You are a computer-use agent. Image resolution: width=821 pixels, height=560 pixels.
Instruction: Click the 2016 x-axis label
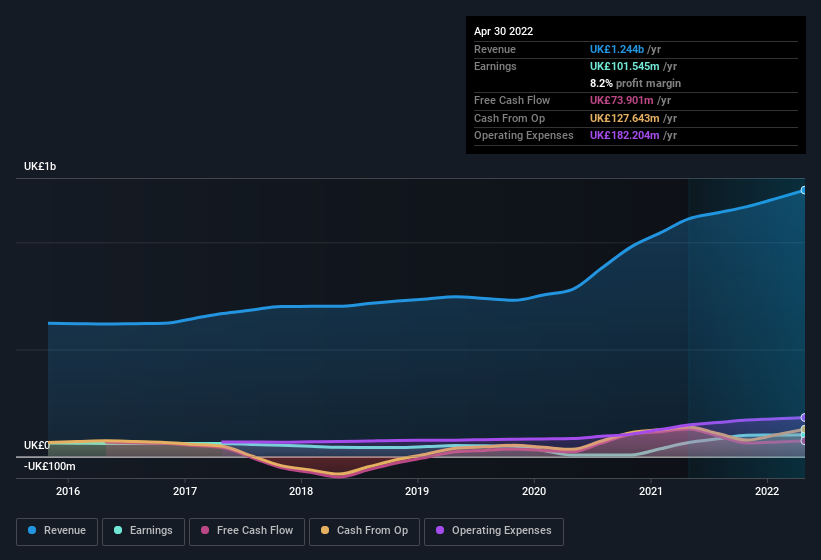pyautogui.click(x=68, y=491)
